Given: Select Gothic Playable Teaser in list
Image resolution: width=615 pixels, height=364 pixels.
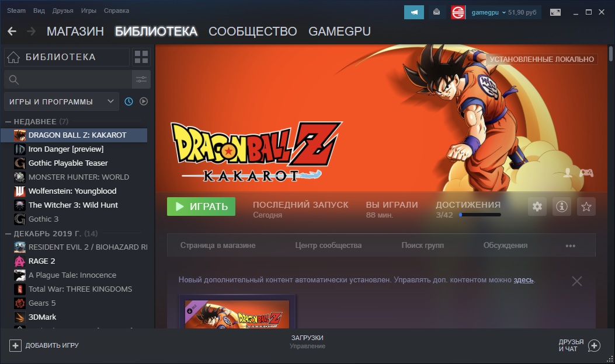Looking at the screenshot, I should [68, 163].
